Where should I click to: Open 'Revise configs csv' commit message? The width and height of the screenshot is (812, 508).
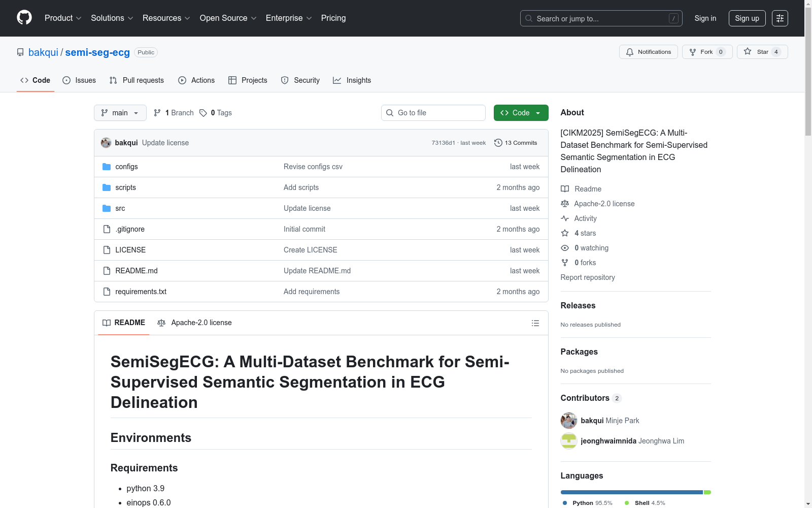(x=313, y=167)
